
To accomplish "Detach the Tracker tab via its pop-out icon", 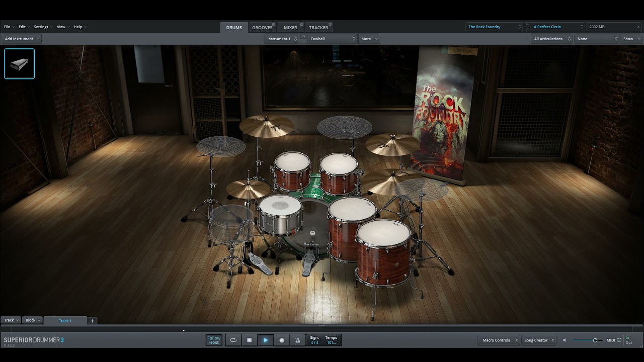I will pos(330,24).
